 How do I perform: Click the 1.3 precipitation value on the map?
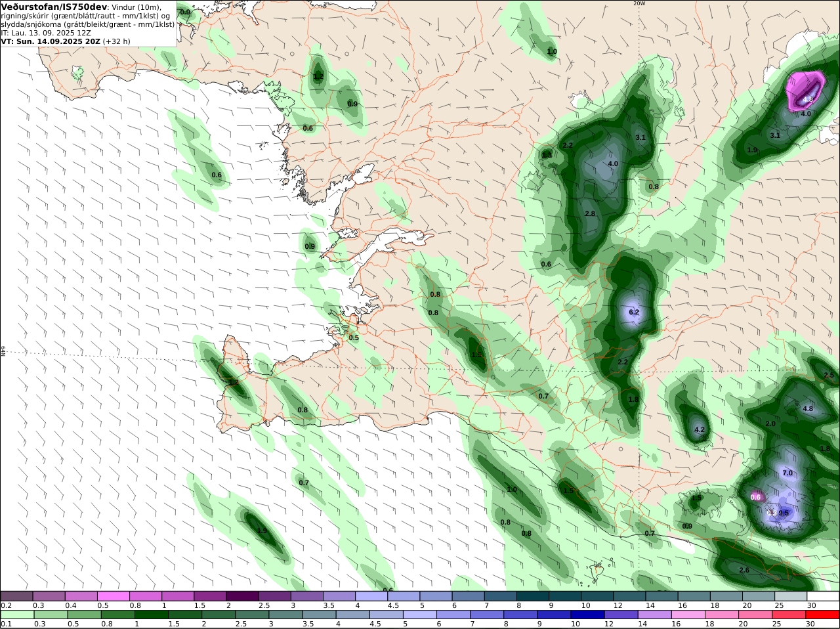pyautogui.click(x=547, y=155)
